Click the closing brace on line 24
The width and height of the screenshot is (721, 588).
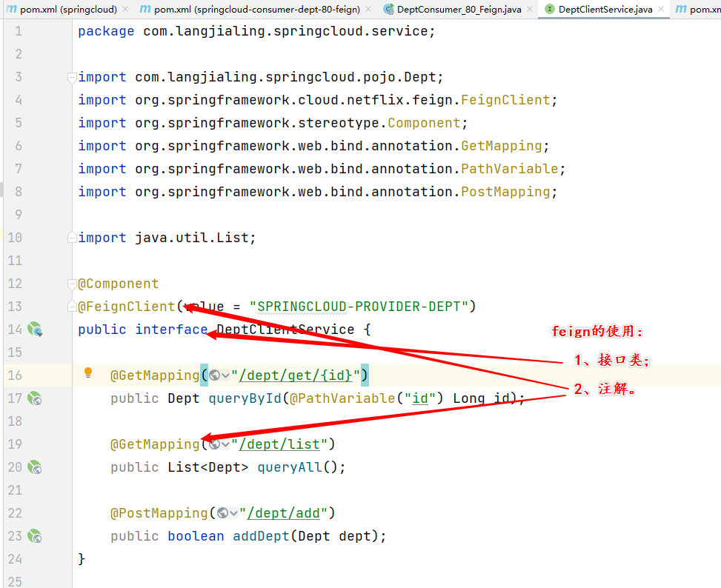tap(82, 559)
